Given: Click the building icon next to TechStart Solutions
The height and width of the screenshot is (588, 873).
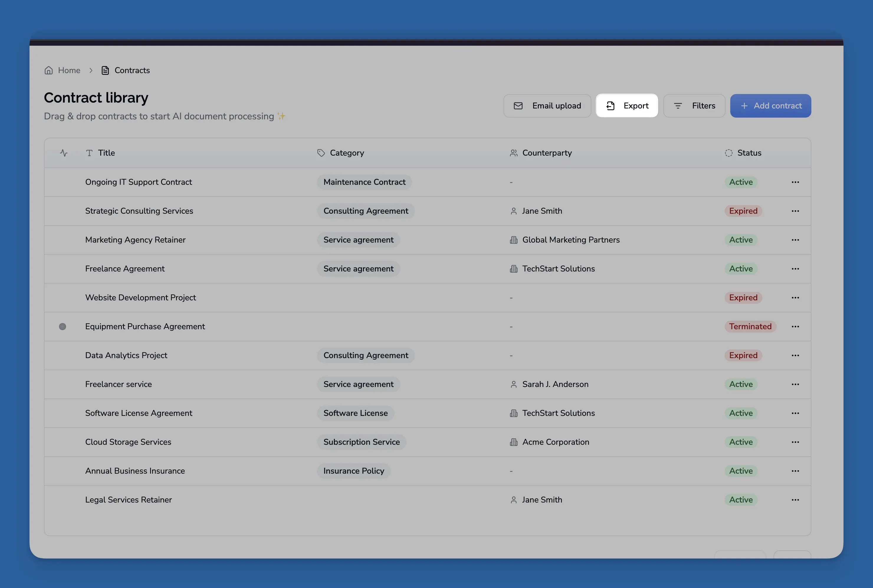Looking at the screenshot, I should (x=513, y=269).
